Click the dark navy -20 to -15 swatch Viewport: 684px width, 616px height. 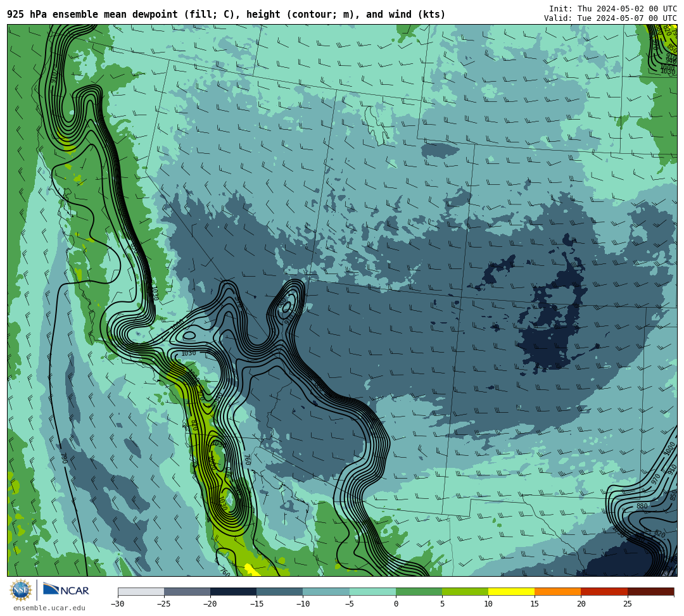[x=233, y=591]
